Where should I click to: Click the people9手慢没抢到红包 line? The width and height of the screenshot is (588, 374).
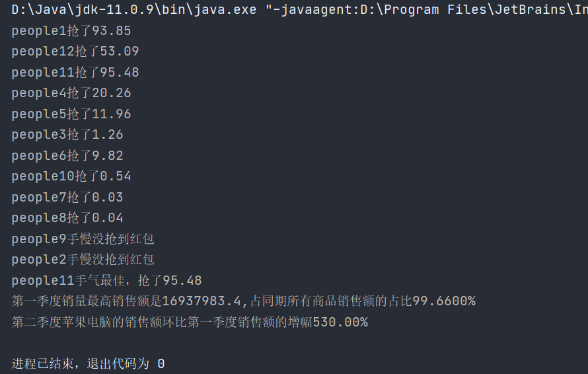[x=83, y=239]
